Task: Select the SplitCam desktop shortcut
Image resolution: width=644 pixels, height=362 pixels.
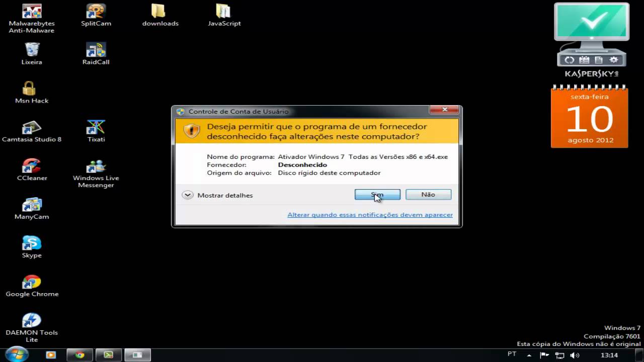Action: (96, 15)
